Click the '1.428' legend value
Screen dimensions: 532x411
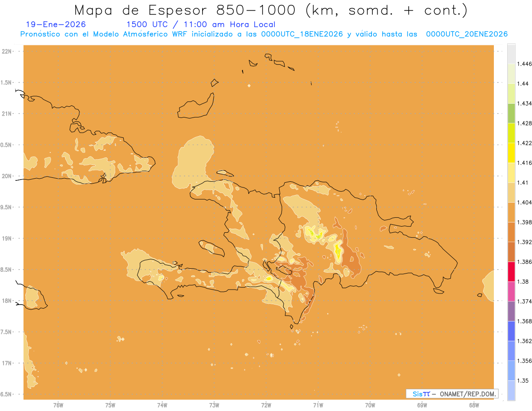pyautogui.click(x=524, y=123)
